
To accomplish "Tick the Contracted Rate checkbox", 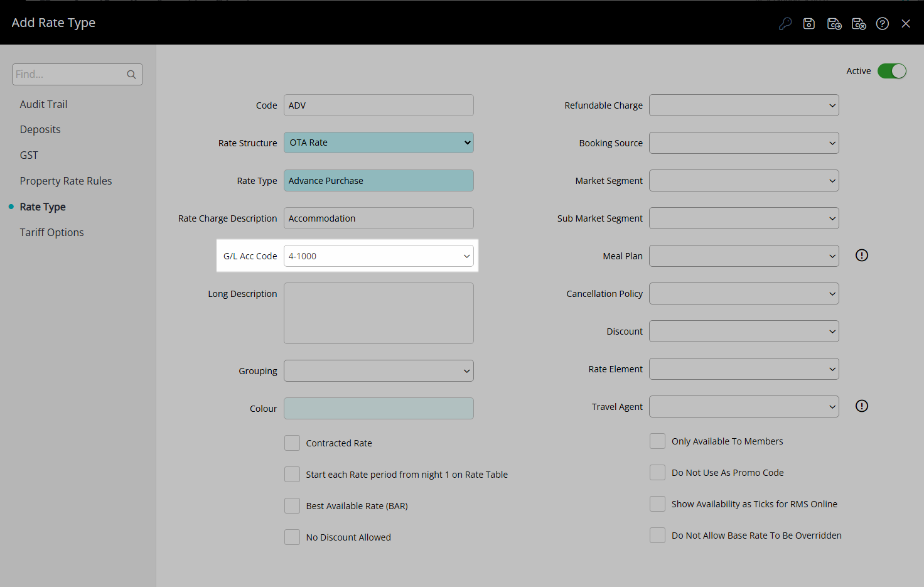I will click(292, 443).
